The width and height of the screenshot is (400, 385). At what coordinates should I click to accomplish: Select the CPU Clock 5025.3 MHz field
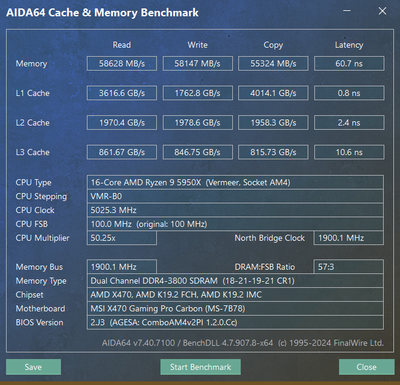(x=235, y=210)
